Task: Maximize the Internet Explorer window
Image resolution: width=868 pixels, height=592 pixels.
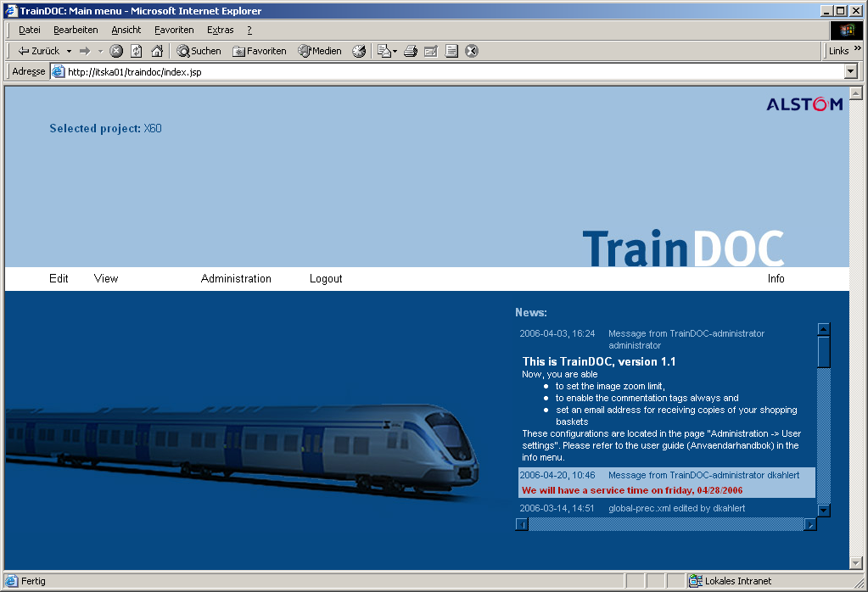Action: coord(840,10)
